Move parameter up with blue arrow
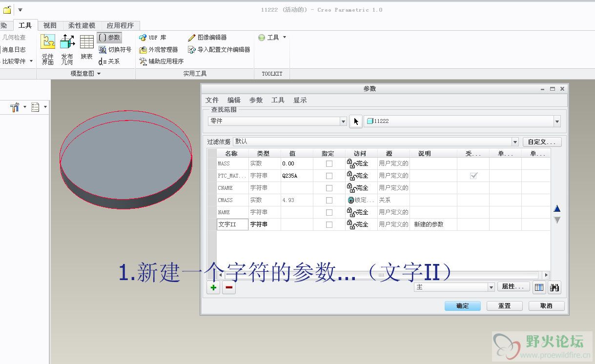This screenshot has width=595, height=364. click(557, 208)
